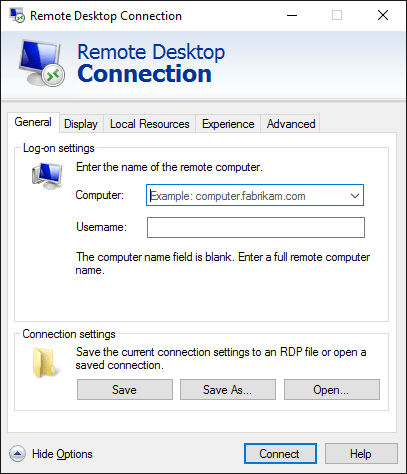407x474 pixels.
Task: Click inside the Username text field
Action: pyautogui.click(x=256, y=227)
